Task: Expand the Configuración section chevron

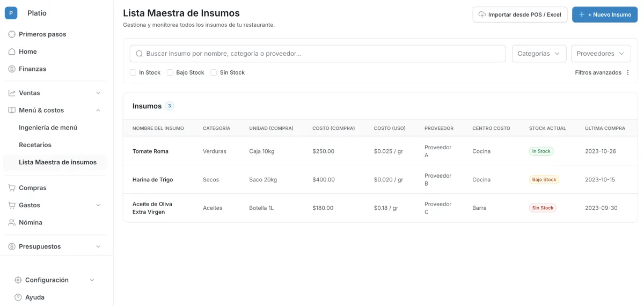Action: tap(92, 280)
